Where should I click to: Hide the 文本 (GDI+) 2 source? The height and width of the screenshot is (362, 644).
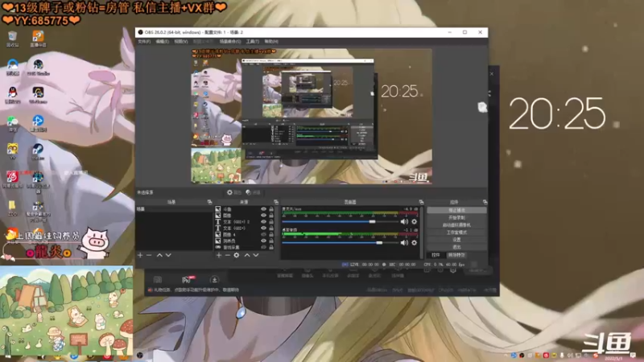click(264, 222)
